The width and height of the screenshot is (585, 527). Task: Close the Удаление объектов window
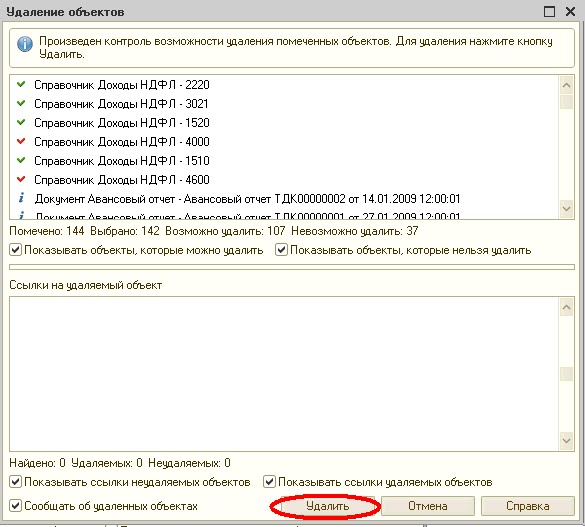pos(570,12)
